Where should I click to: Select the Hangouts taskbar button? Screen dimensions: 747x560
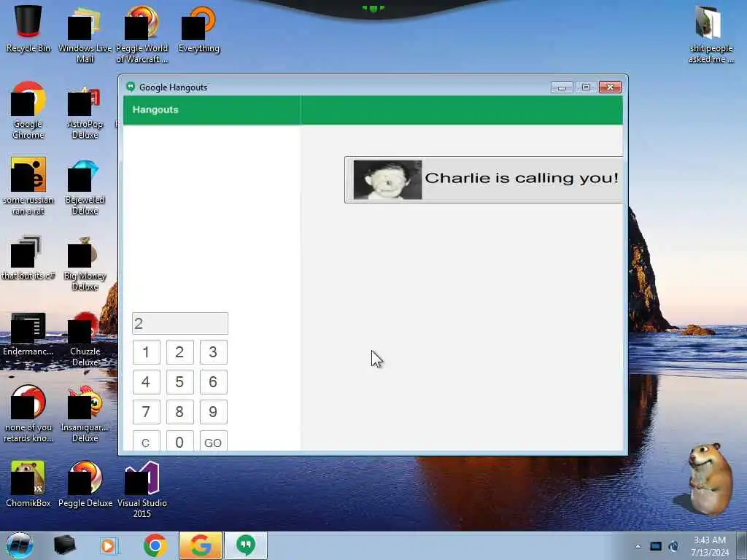246,545
